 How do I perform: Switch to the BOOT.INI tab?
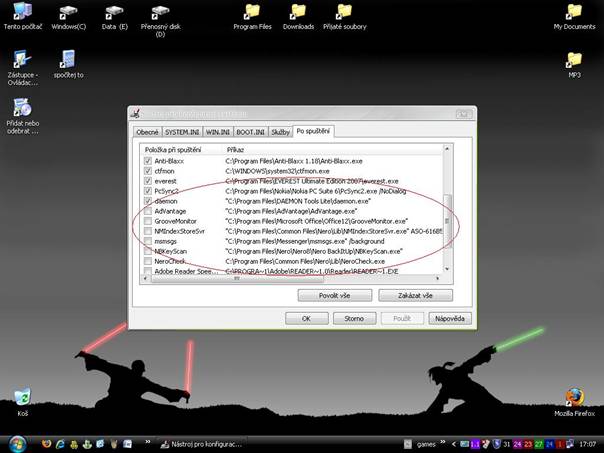click(250, 132)
